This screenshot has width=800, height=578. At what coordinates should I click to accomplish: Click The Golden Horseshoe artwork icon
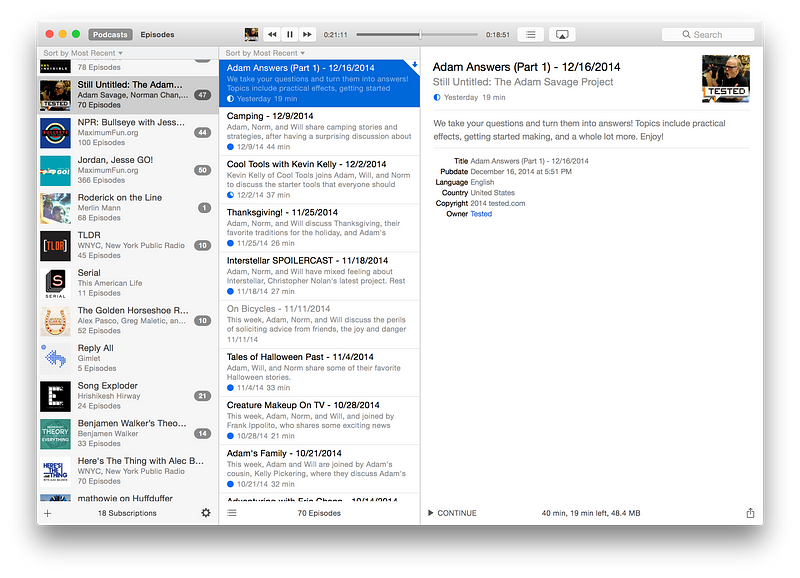point(56,321)
